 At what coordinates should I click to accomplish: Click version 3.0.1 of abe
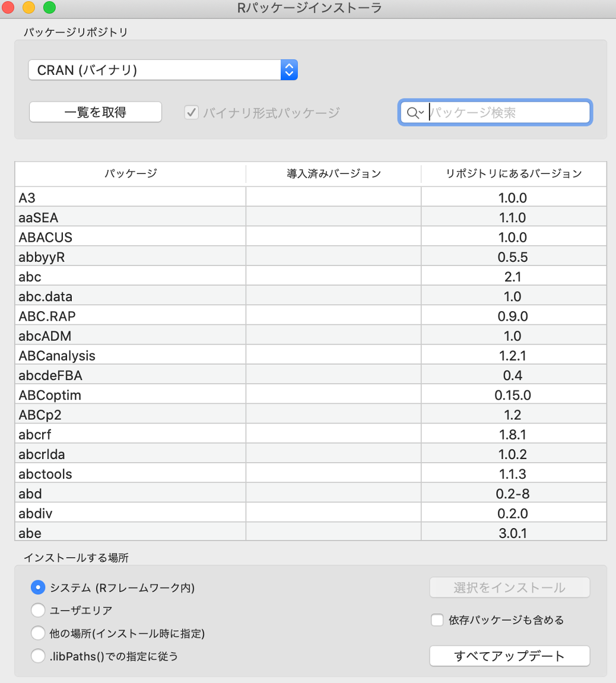click(513, 533)
